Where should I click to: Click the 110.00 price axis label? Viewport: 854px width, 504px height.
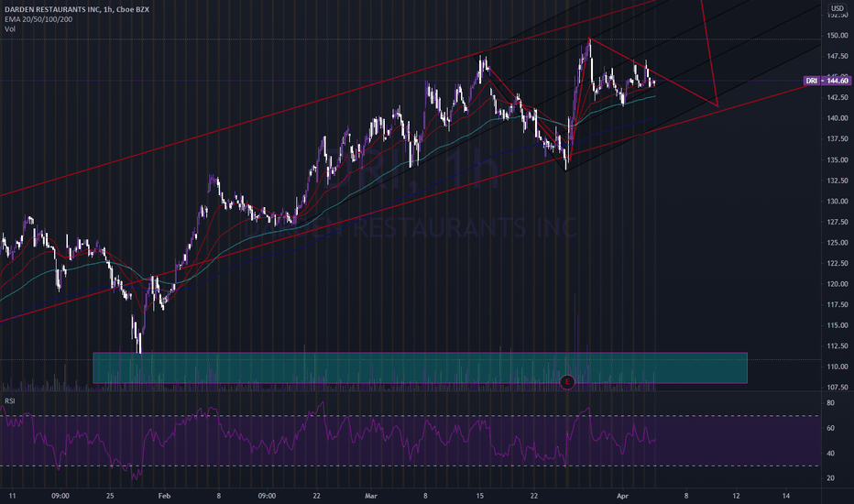(x=838, y=367)
